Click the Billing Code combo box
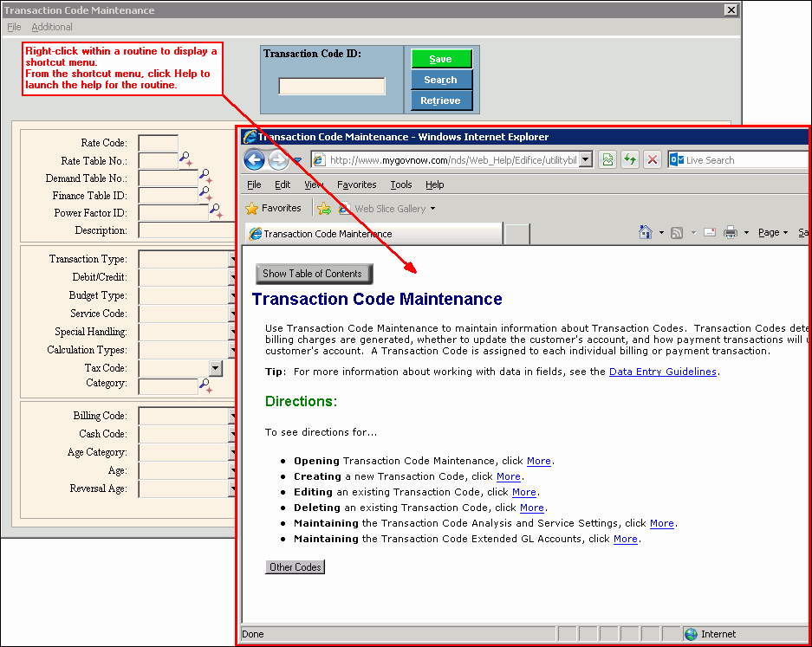 186,416
